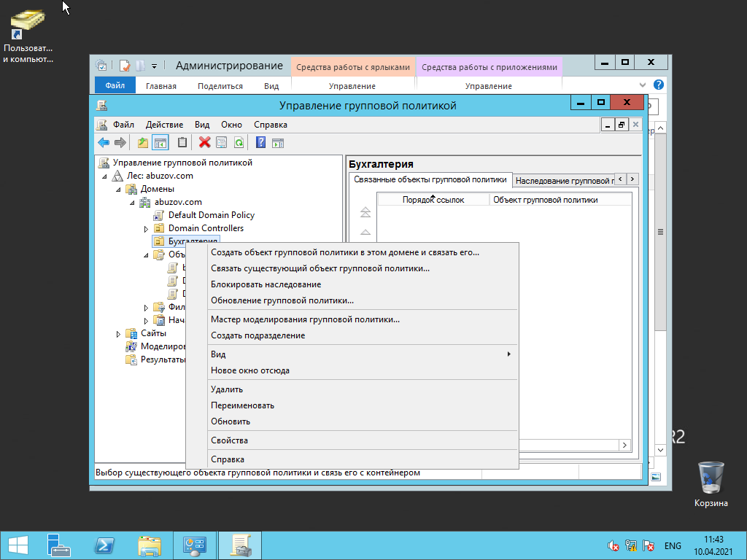
Task: Click the green Refresh toolbar icon
Action: coord(238,143)
